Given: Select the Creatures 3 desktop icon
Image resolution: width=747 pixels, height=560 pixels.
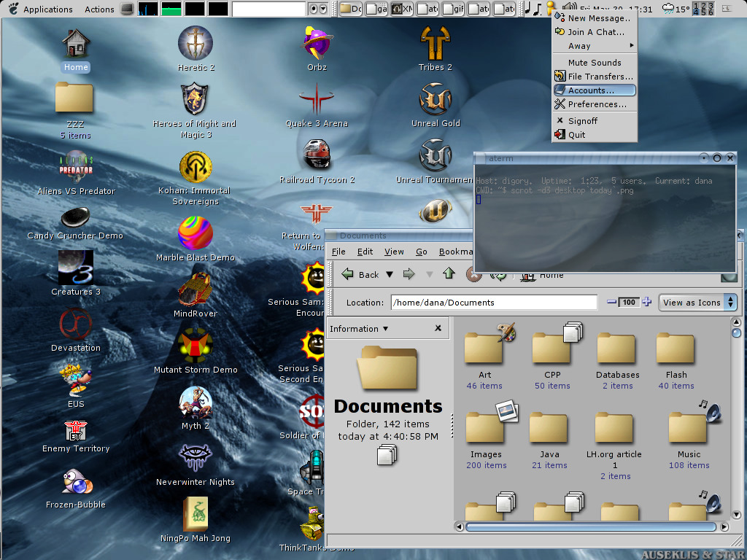Looking at the screenshot, I should pos(75,267).
